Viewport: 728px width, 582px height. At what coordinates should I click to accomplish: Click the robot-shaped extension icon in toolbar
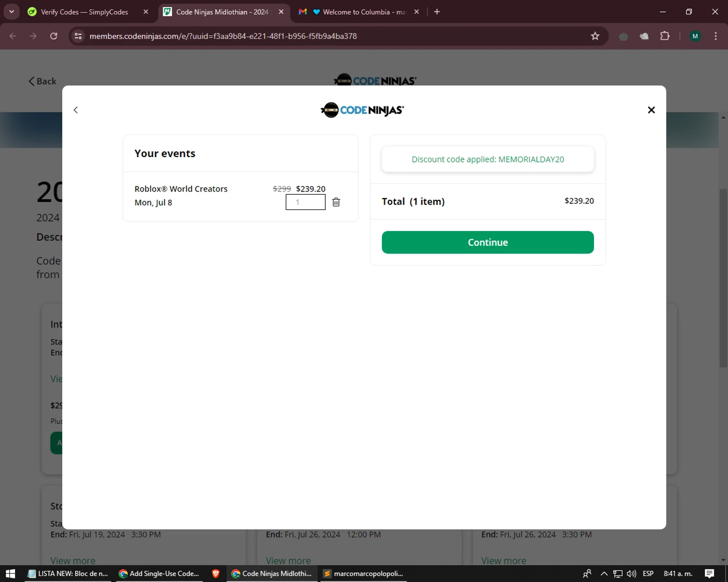[x=624, y=36]
